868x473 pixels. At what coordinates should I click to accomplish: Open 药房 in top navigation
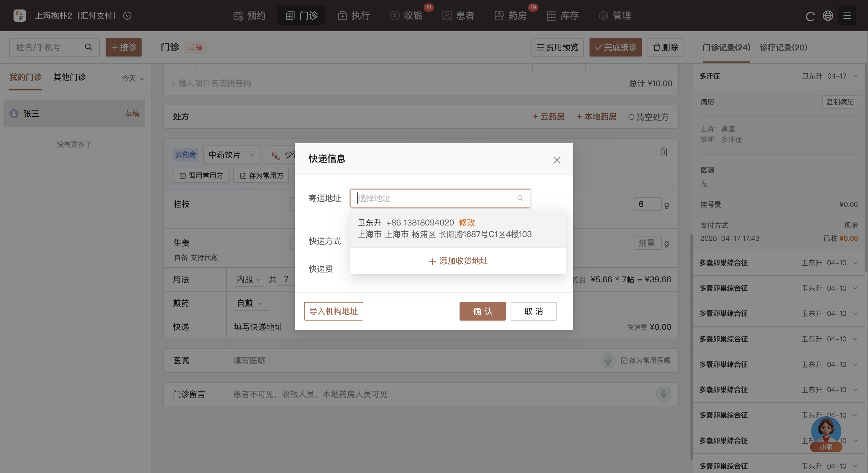point(511,16)
